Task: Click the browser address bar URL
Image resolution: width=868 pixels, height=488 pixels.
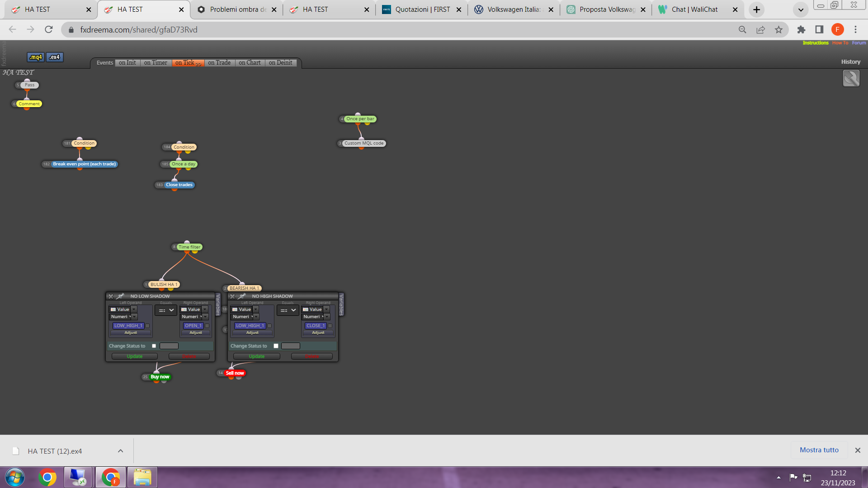Action: [139, 30]
